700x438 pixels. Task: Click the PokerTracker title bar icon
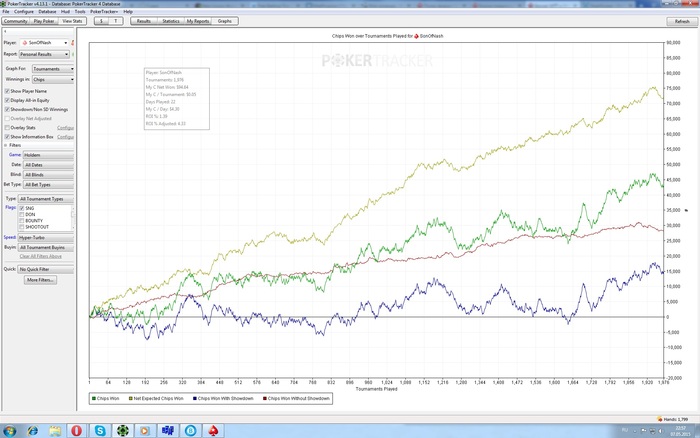click(3, 4)
